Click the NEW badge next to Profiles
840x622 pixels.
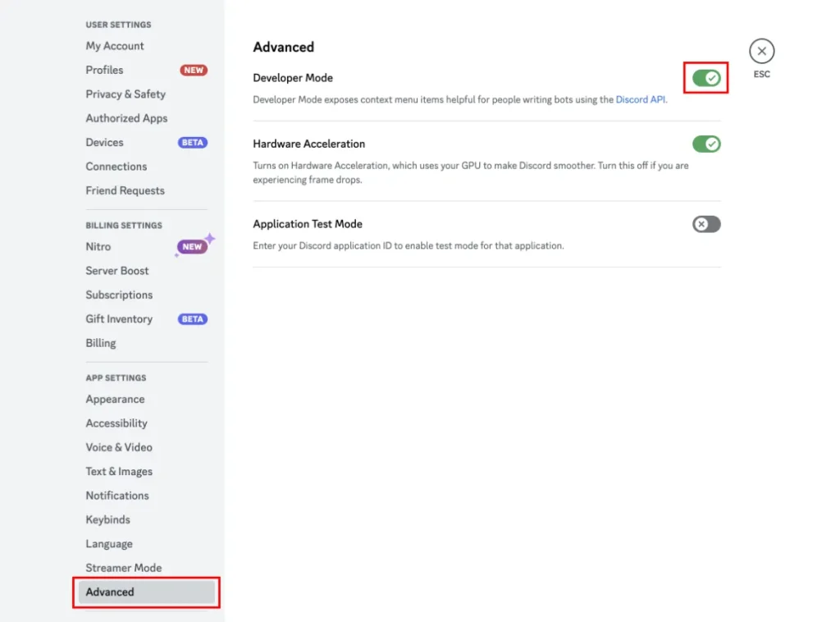[x=194, y=71]
